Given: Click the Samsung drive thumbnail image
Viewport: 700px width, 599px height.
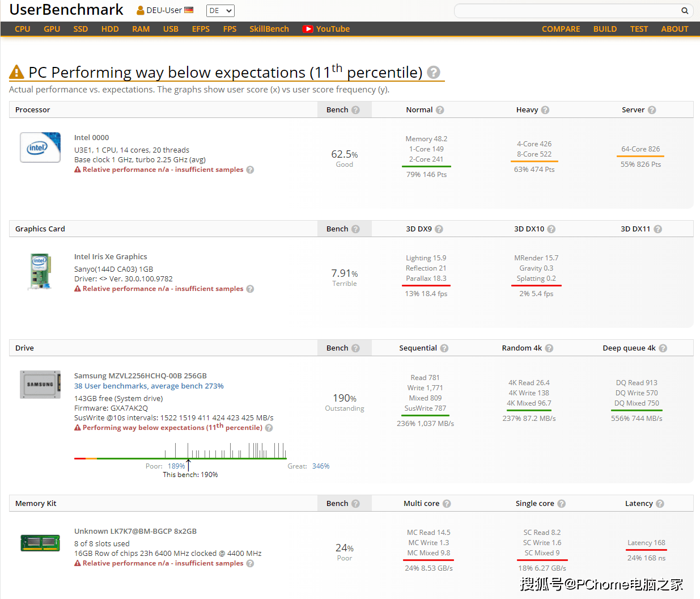Looking at the screenshot, I should point(40,385).
